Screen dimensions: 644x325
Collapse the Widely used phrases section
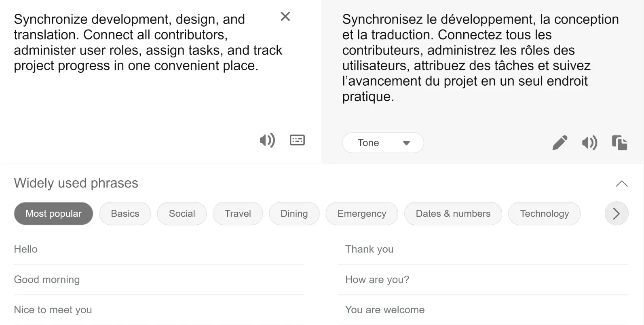[621, 183]
